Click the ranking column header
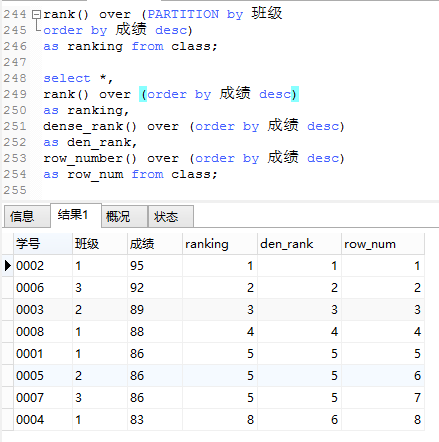439x442 pixels. [x=220, y=244]
